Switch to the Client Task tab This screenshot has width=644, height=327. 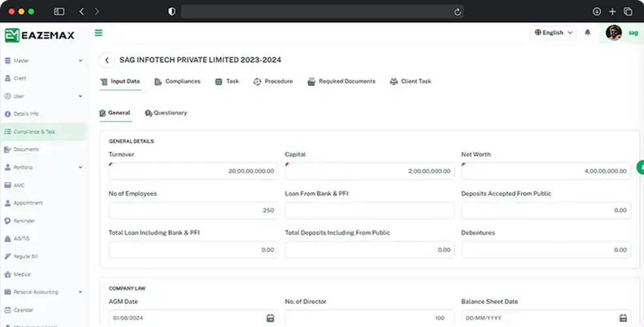point(410,81)
